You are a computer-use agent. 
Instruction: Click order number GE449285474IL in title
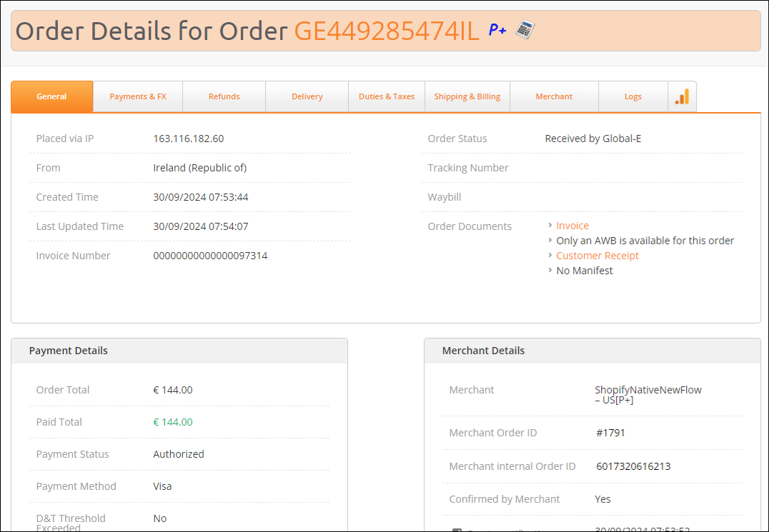click(387, 31)
